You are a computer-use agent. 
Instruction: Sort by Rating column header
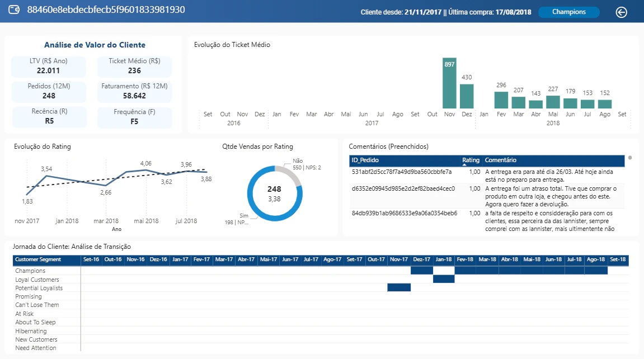click(471, 160)
